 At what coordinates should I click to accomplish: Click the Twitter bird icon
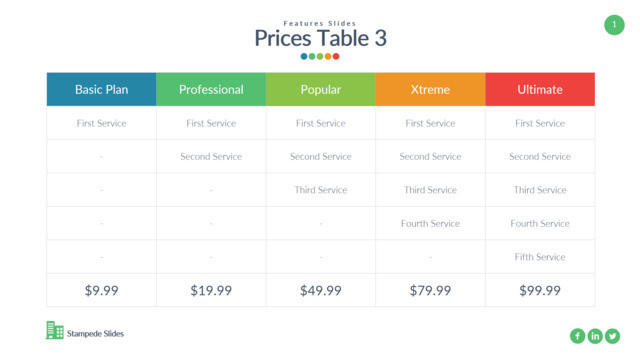click(x=612, y=336)
